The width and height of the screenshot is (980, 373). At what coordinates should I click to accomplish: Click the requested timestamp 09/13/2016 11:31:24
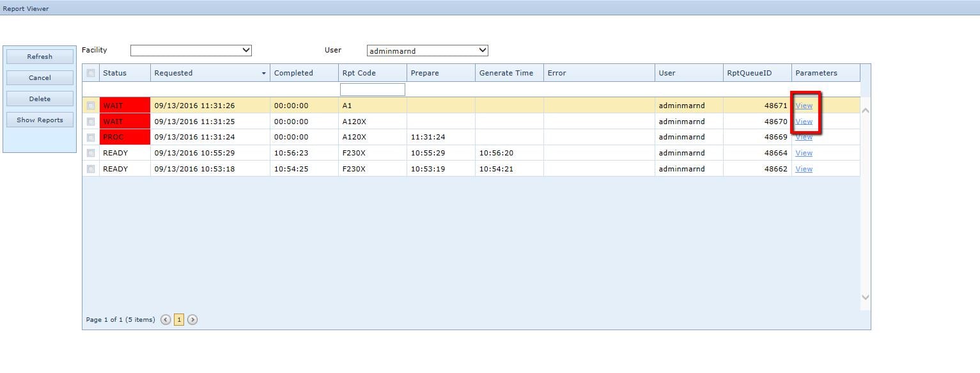tap(194, 137)
